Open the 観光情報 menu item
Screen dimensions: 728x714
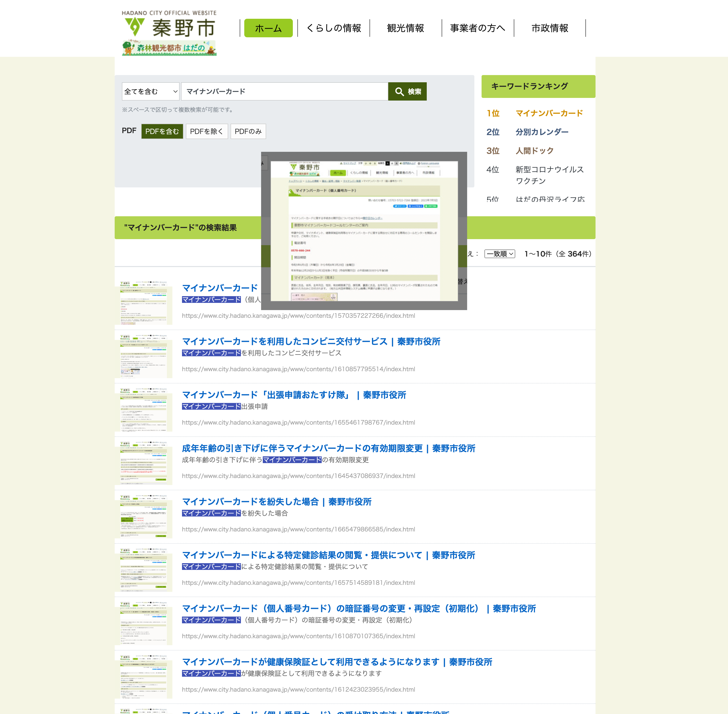click(x=405, y=28)
